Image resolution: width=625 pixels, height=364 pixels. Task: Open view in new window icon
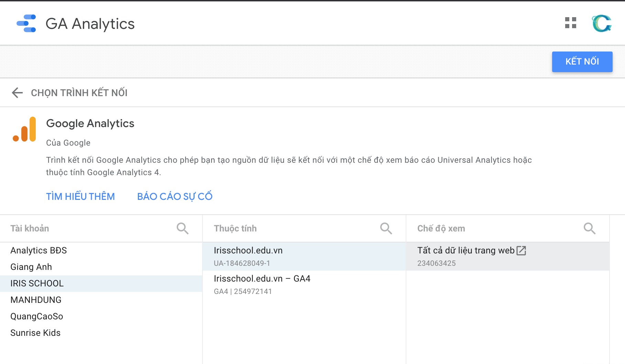[521, 251]
